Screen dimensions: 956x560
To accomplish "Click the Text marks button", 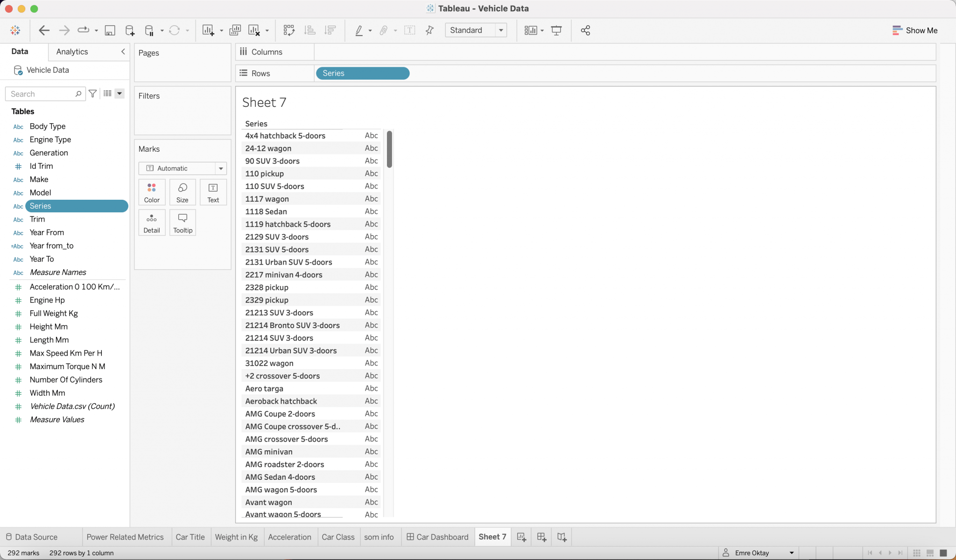I will pyautogui.click(x=213, y=192).
